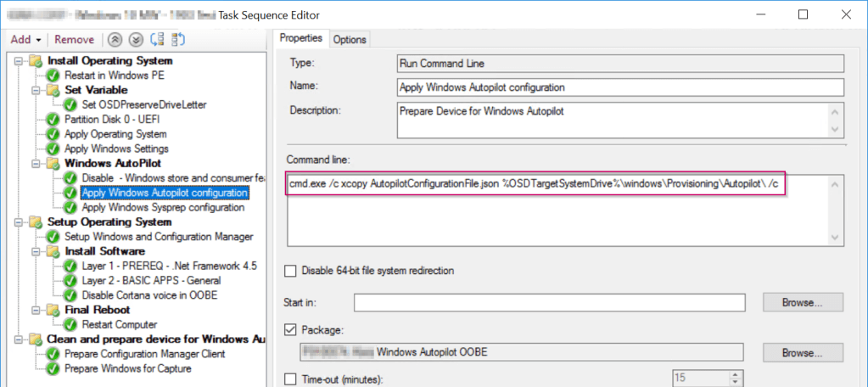Enable Disable 64-bit file system redirection
868x387 pixels.
click(290, 271)
